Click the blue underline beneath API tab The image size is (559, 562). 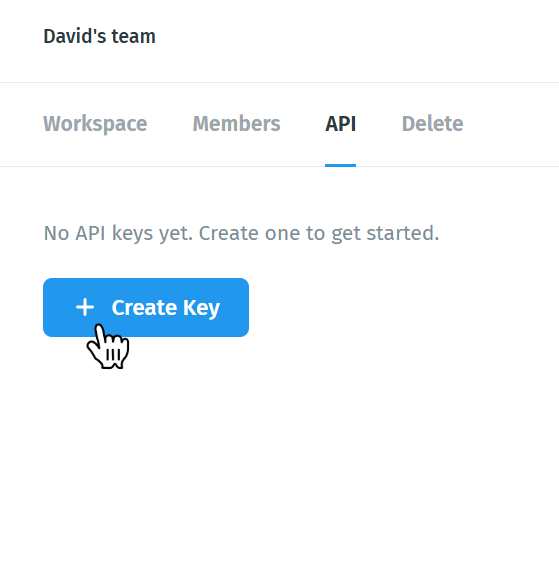[340, 165]
